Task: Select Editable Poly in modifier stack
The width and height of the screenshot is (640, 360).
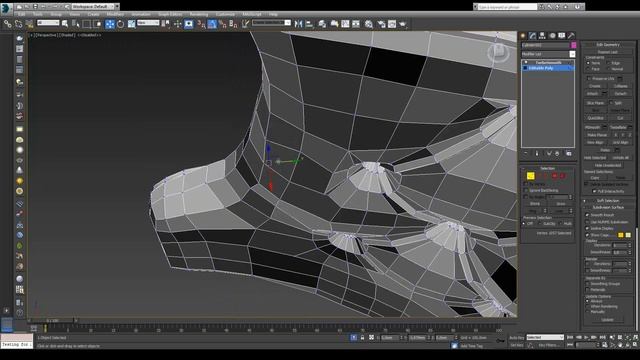Action: point(548,68)
